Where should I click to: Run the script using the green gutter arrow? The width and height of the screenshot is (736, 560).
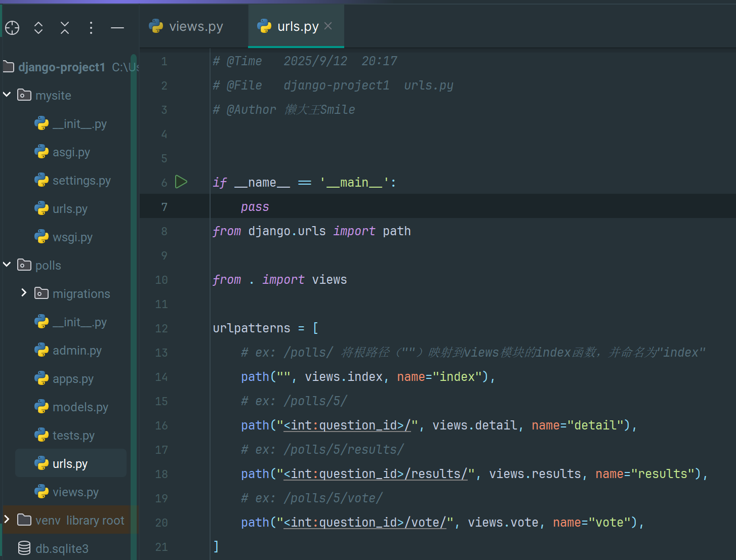click(181, 182)
